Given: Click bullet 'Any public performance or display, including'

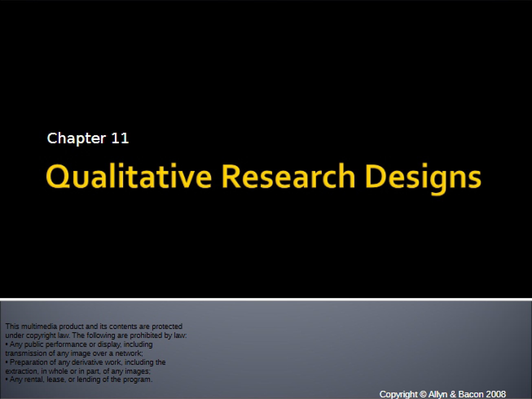Looking at the screenshot, I should click(x=79, y=344).
